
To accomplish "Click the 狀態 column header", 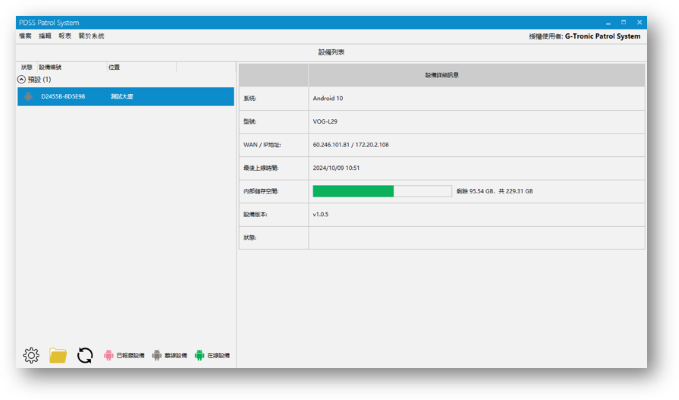I will 27,67.
